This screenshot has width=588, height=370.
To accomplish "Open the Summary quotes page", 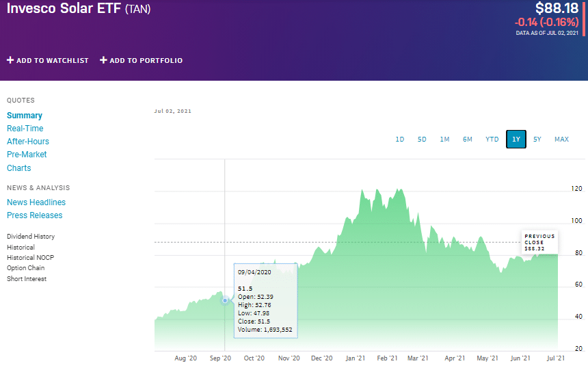I will (25, 115).
